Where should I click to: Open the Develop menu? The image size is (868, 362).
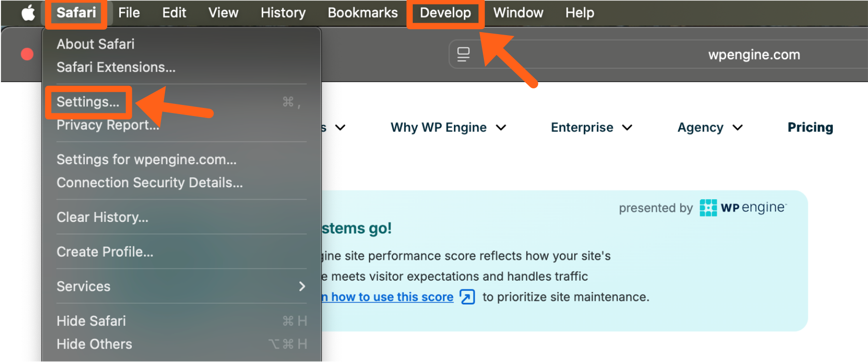445,13
